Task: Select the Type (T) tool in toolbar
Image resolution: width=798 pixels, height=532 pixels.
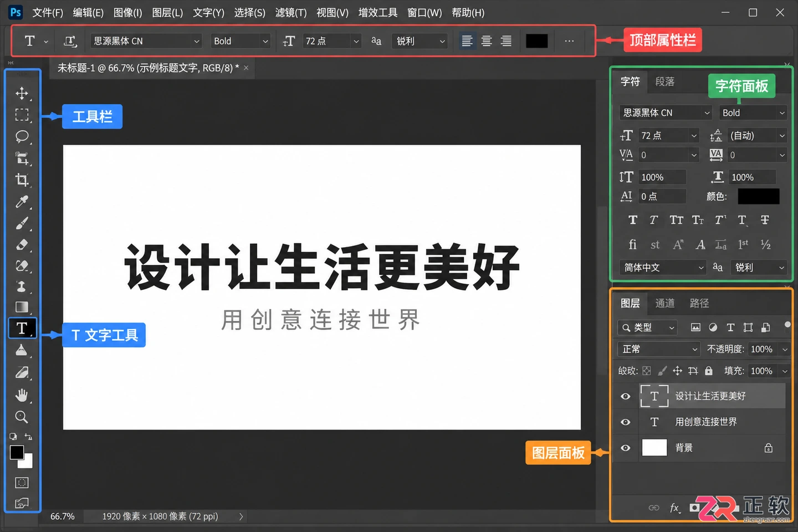Action: tap(22, 328)
